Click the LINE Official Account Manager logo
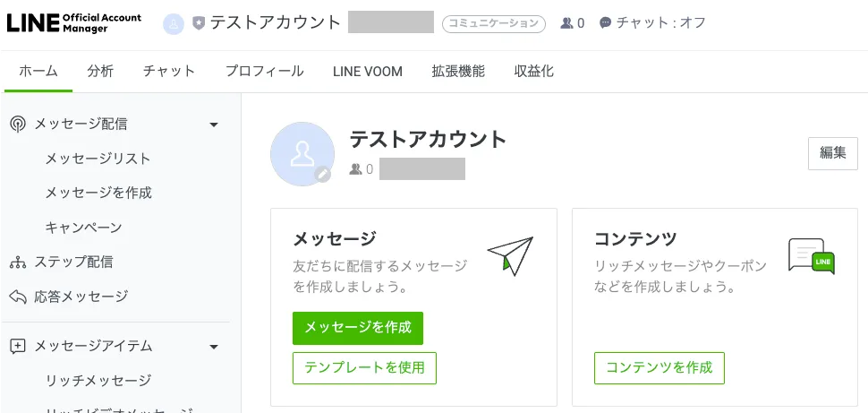Image resolution: width=868 pixels, height=413 pixels. pyautogui.click(x=73, y=23)
